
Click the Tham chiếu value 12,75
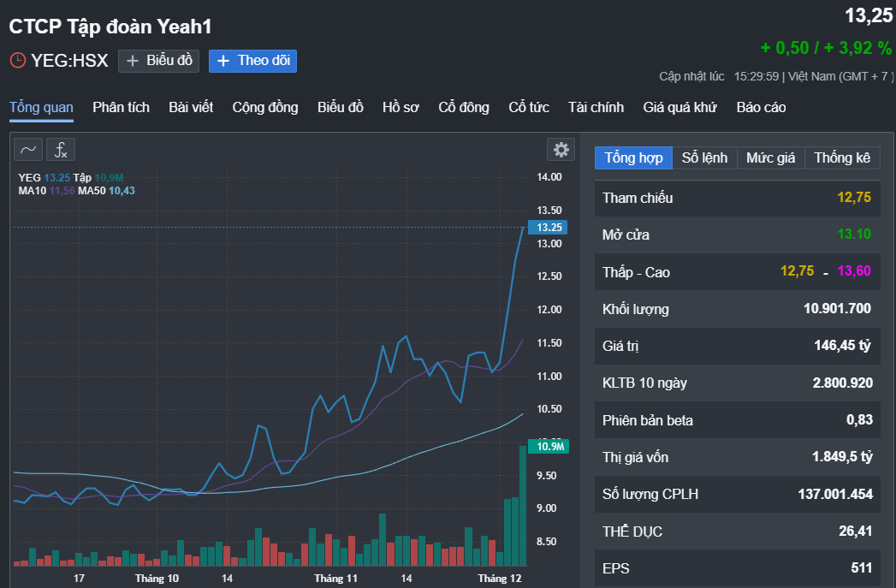point(854,198)
